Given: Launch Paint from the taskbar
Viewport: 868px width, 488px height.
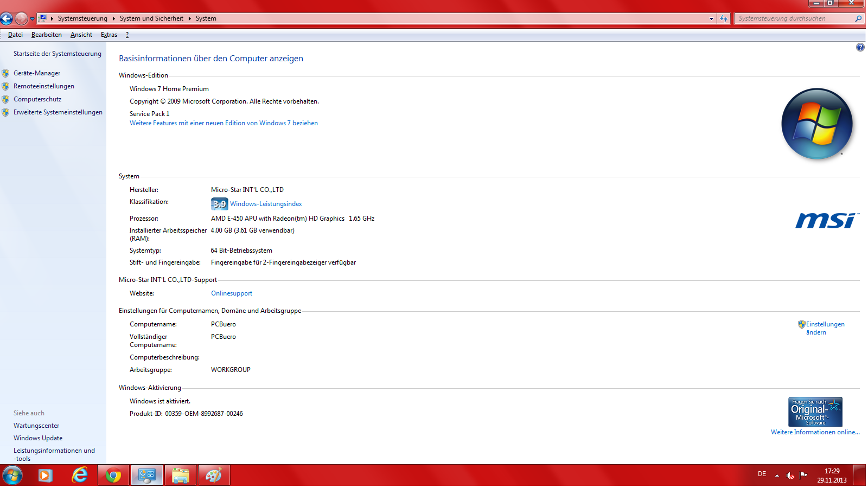Looking at the screenshot, I should [214, 475].
